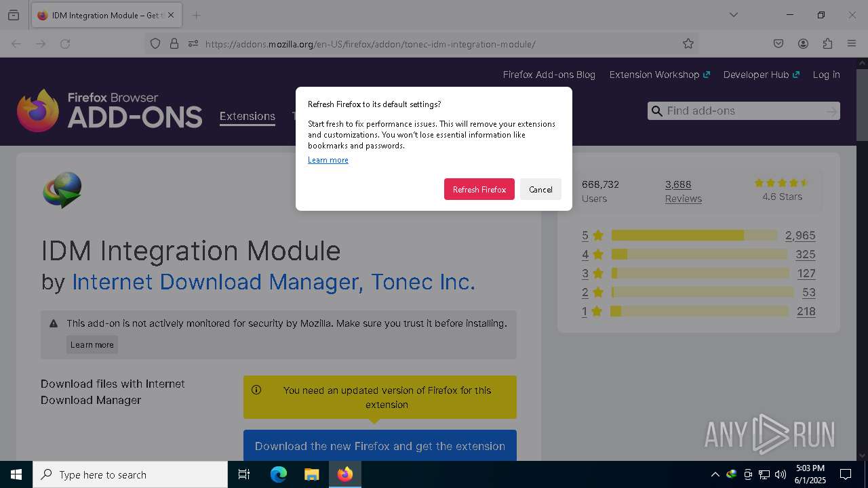Click the Find add-ons search field

[x=743, y=111]
